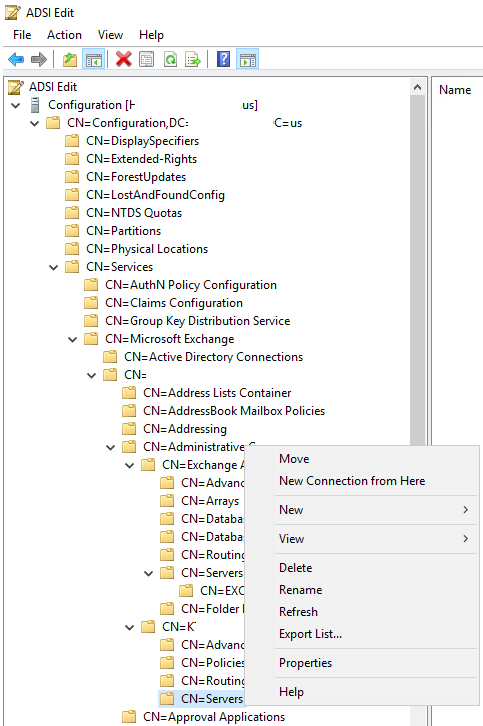The height and width of the screenshot is (726, 483).
Task: Select CN=Address Lists Container
Action: pyautogui.click(x=217, y=393)
